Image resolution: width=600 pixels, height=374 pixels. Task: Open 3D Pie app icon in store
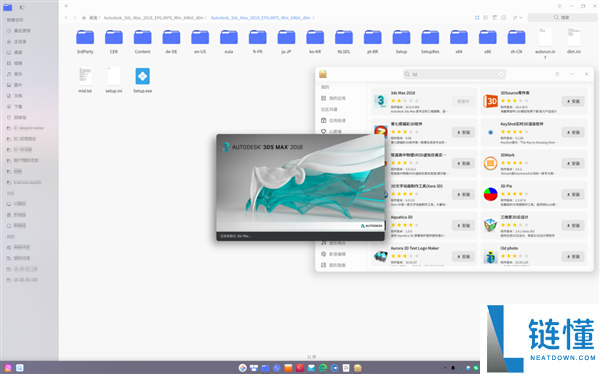(490, 194)
